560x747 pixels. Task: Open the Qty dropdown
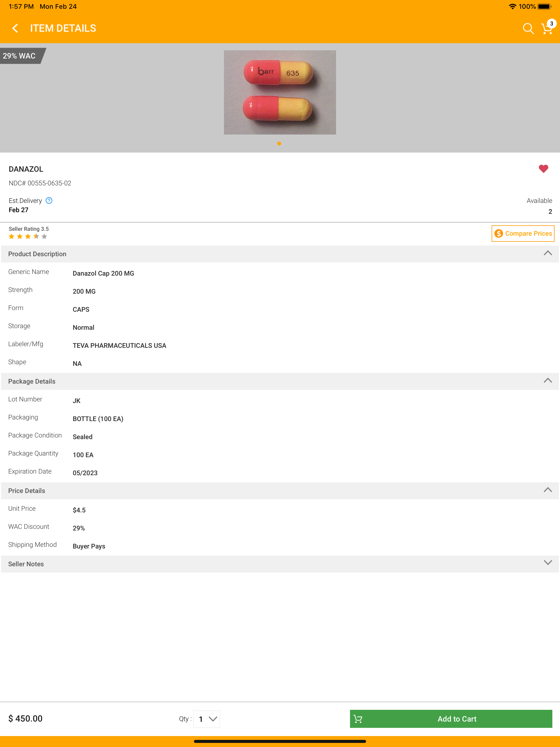point(207,719)
